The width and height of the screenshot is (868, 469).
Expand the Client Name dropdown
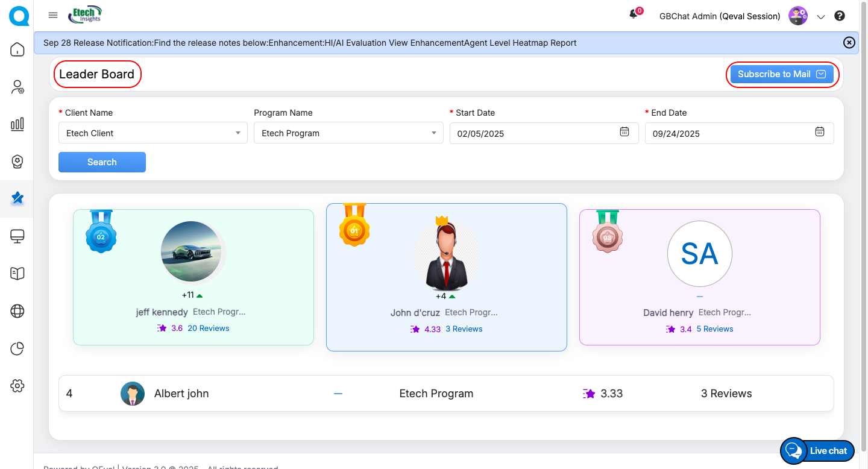tap(153, 133)
